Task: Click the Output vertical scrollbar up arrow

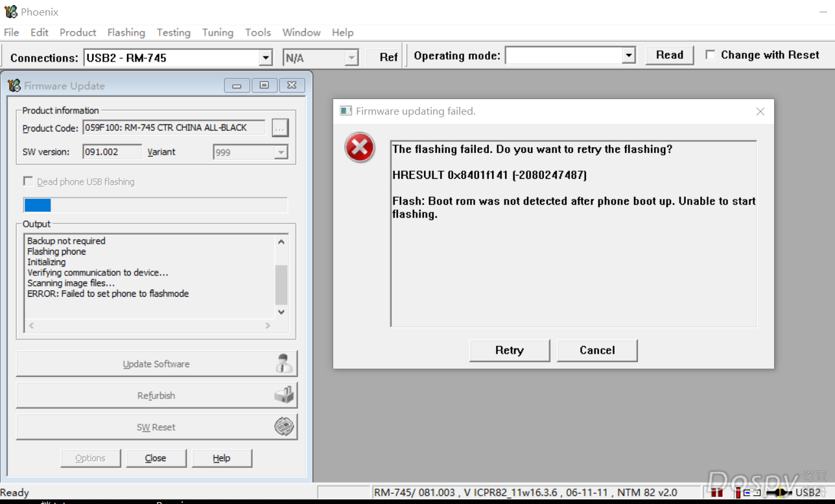Action: 281,242
